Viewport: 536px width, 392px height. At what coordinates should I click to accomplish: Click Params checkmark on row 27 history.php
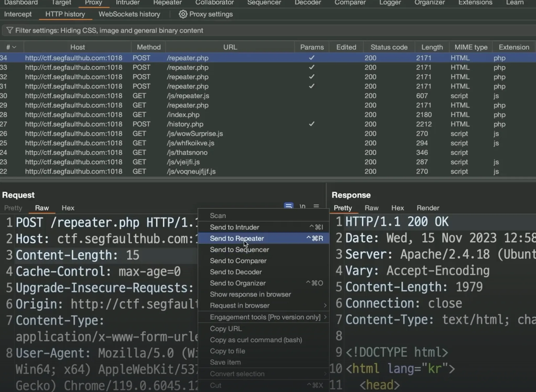pyautogui.click(x=311, y=124)
